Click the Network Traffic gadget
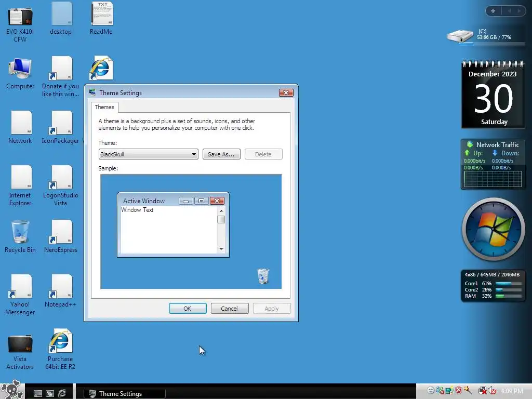 (x=493, y=164)
